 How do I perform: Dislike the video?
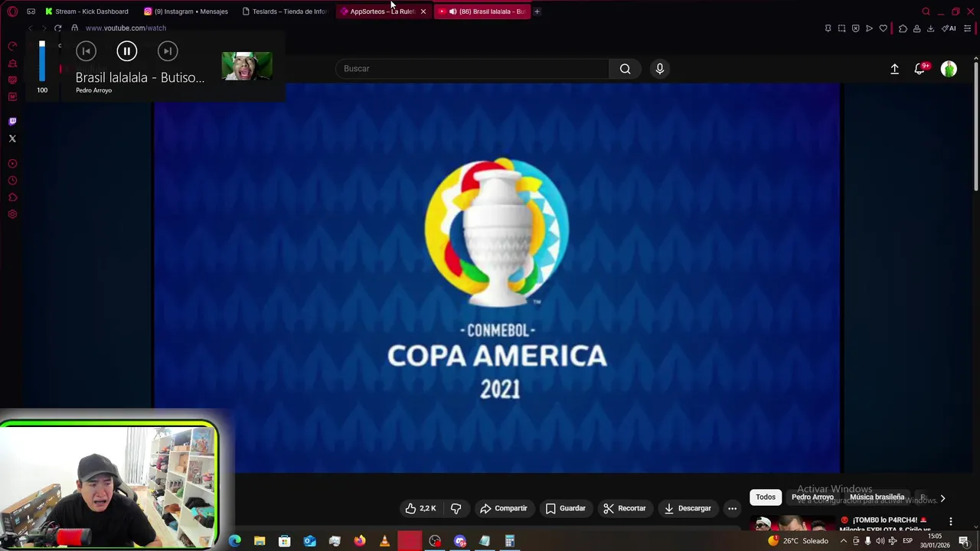click(456, 508)
